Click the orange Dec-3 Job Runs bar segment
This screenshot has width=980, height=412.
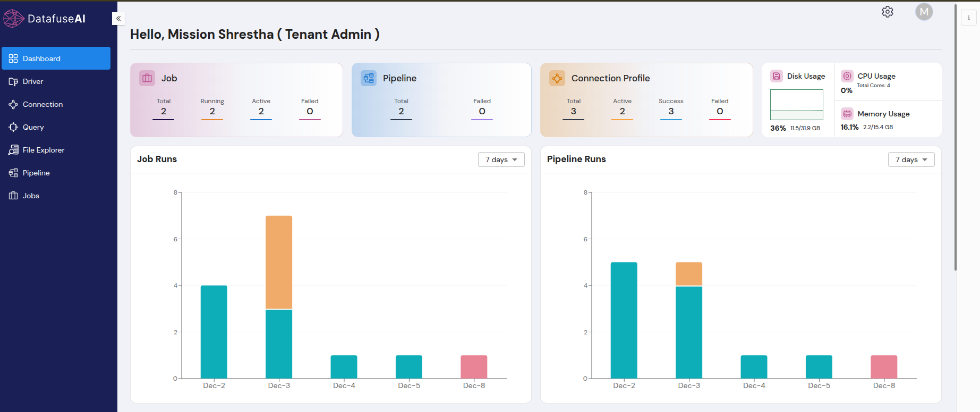click(279, 262)
